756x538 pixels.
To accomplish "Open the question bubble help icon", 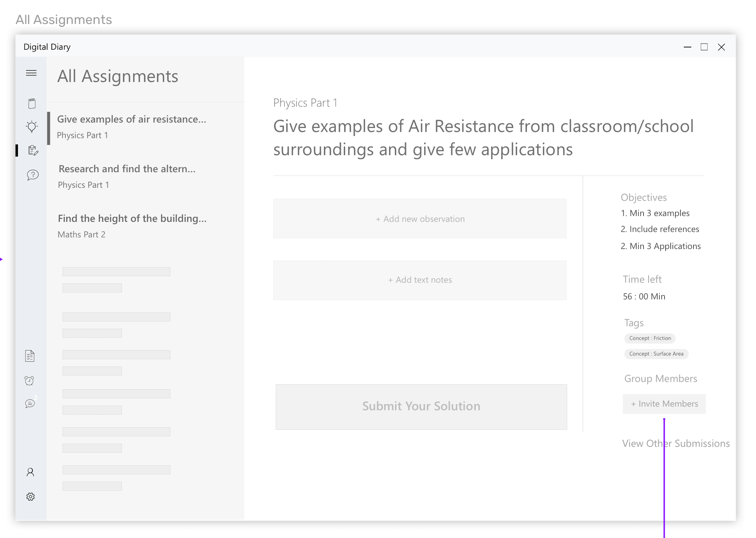I will click(32, 175).
